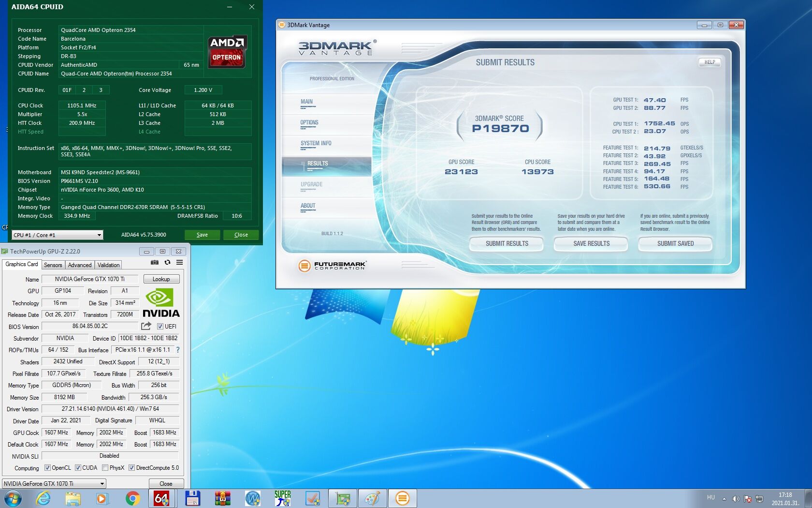812x508 pixels.
Task: Switch to 3DMark Vantage taskbar icon
Action: [x=403, y=498]
